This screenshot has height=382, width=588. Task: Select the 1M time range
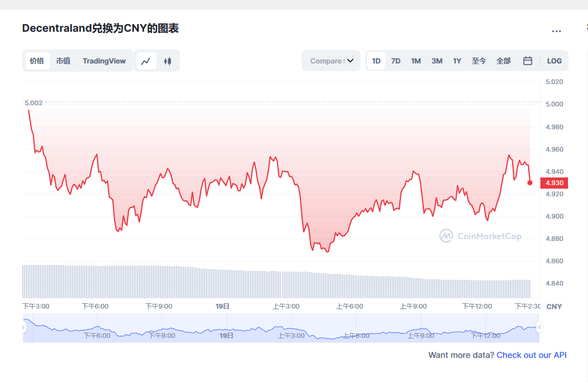coord(416,61)
